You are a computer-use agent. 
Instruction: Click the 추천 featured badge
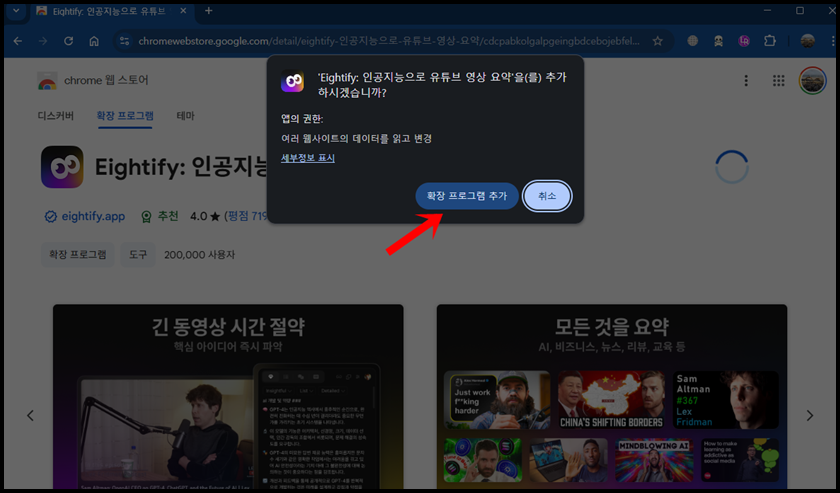pyautogui.click(x=159, y=216)
